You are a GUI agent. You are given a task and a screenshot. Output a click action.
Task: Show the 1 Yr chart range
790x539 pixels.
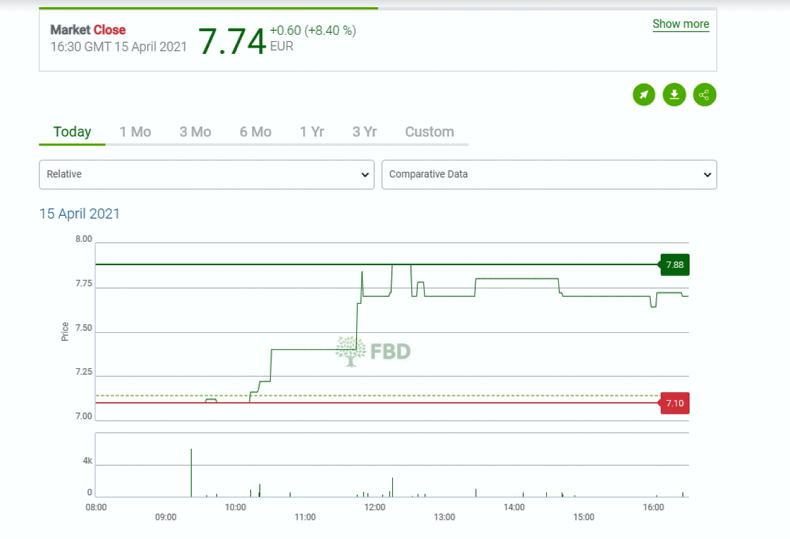[311, 132]
